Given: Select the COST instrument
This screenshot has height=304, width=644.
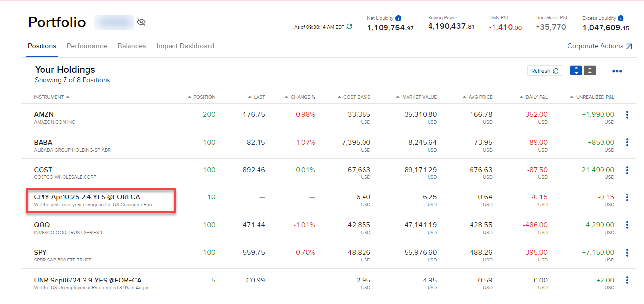Looking at the screenshot, I should point(43,170).
